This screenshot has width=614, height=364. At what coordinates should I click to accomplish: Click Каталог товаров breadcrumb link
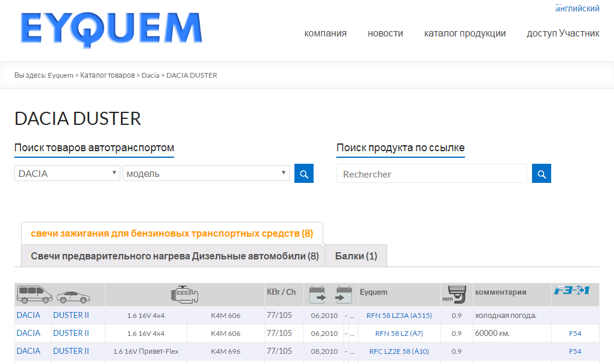pyautogui.click(x=107, y=75)
